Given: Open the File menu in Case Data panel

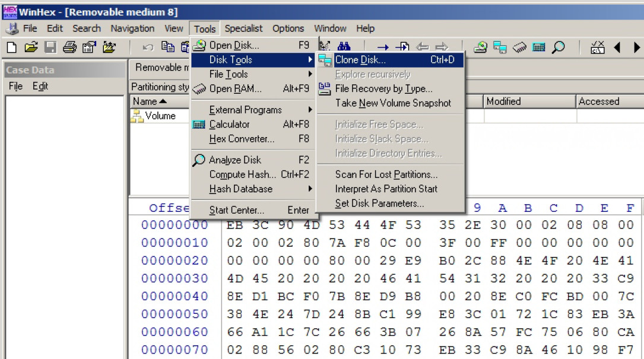Looking at the screenshot, I should point(15,86).
